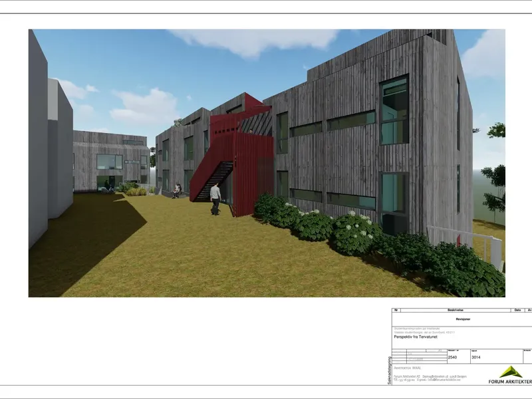Click the rendered building perspective image
The image size is (532, 399).
pyautogui.click(x=267, y=163)
